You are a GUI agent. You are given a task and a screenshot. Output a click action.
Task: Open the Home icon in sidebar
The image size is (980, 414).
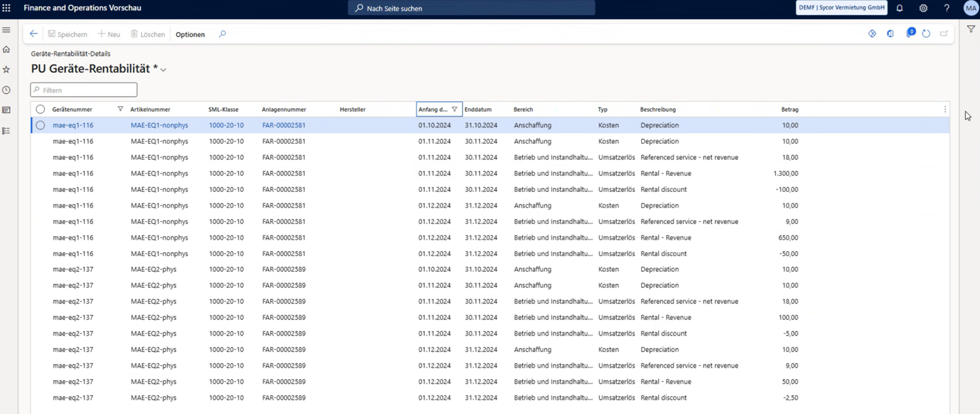[7, 50]
